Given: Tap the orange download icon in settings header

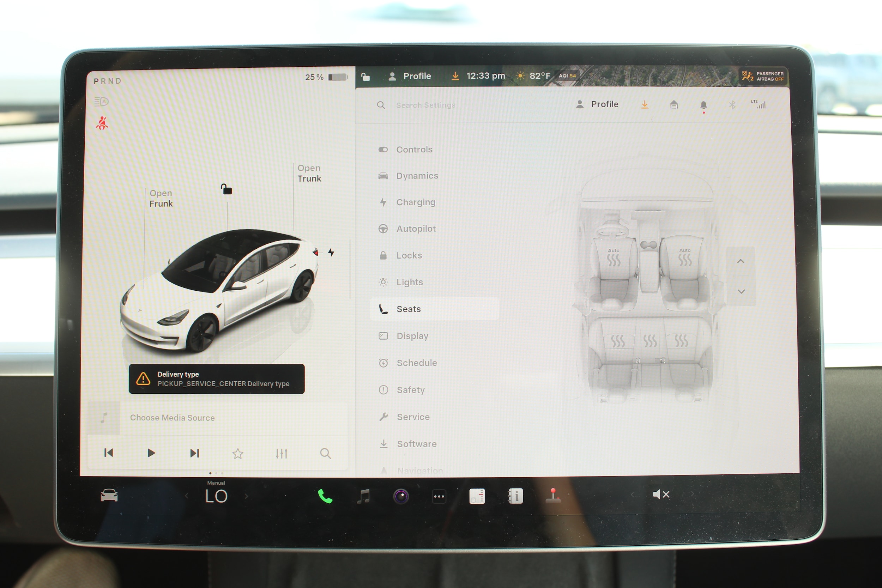Looking at the screenshot, I should (644, 105).
